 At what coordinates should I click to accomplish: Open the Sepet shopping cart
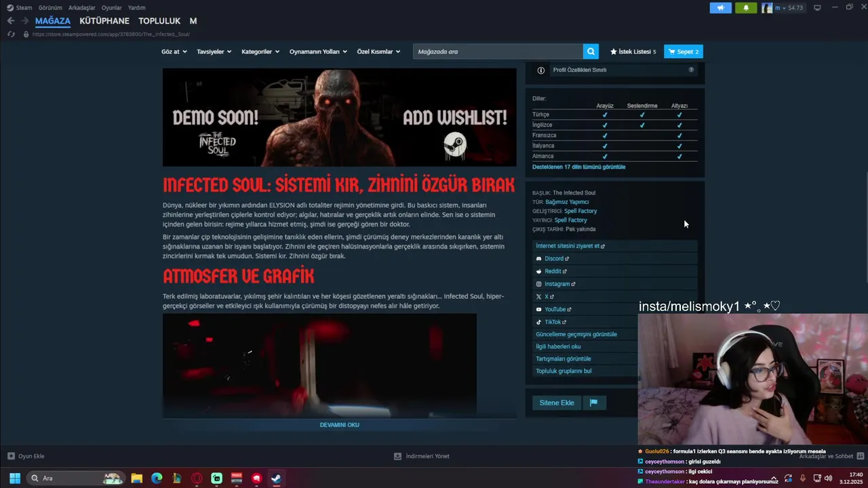click(x=683, y=52)
